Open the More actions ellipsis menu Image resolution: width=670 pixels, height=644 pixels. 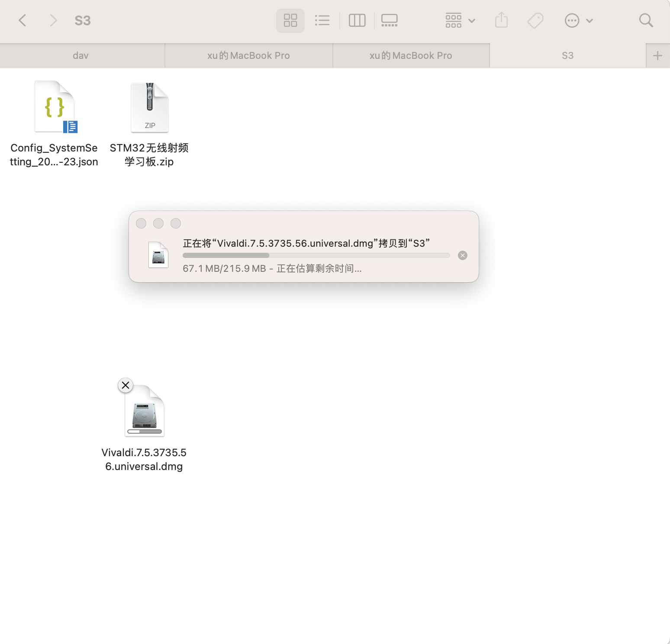pos(579,20)
